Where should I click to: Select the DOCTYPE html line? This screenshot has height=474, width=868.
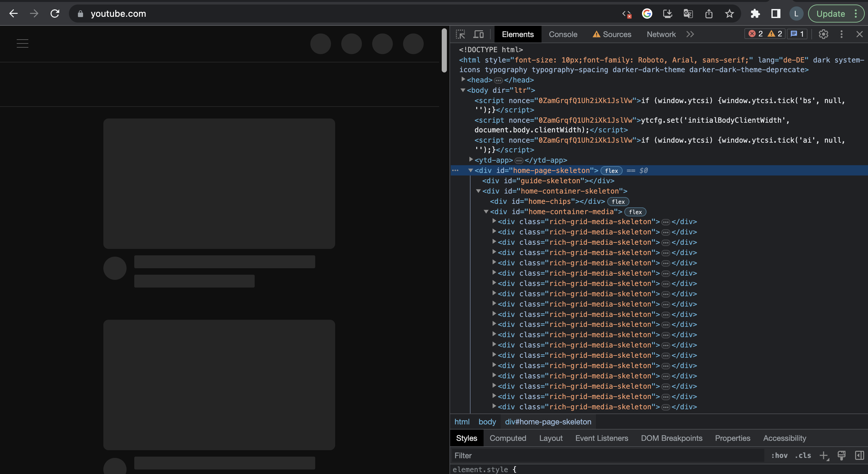491,50
